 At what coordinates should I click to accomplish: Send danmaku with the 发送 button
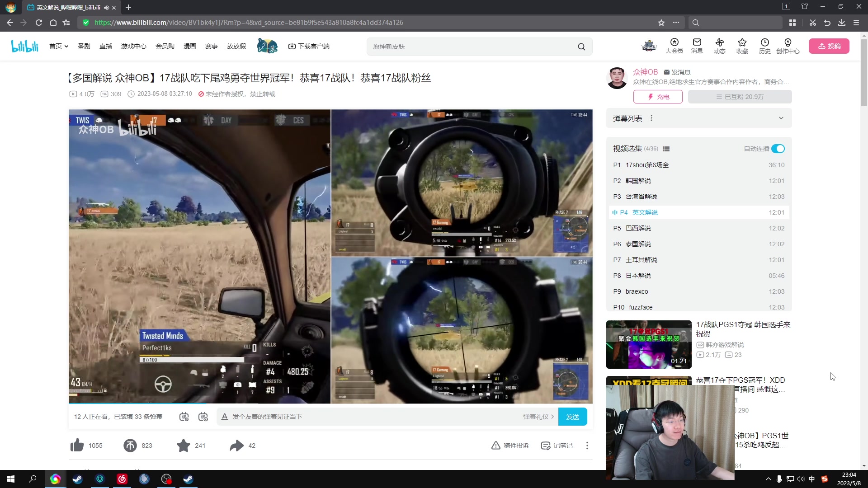(x=573, y=417)
